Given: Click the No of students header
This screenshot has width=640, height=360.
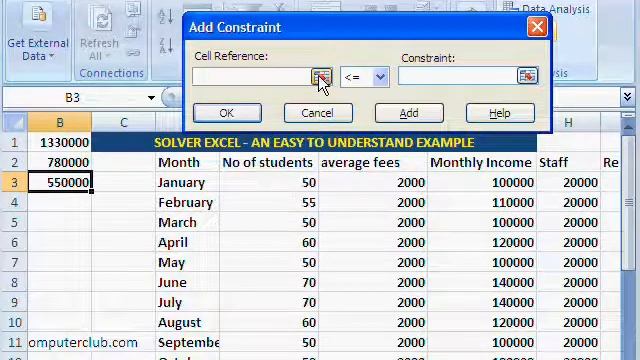Looking at the screenshot, I should [269, 162].
